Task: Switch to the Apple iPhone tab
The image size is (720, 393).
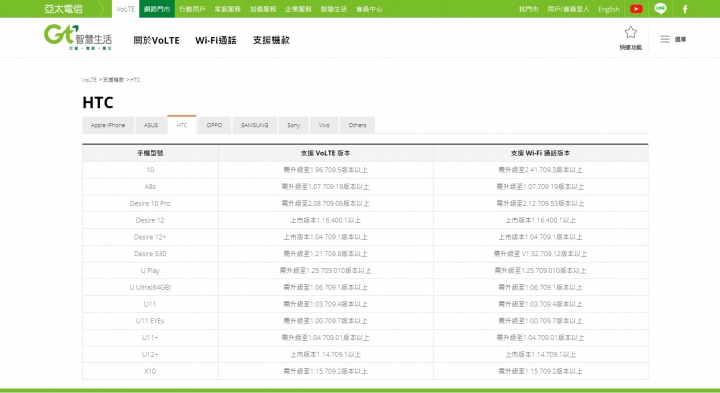Action: coord(108,125)
